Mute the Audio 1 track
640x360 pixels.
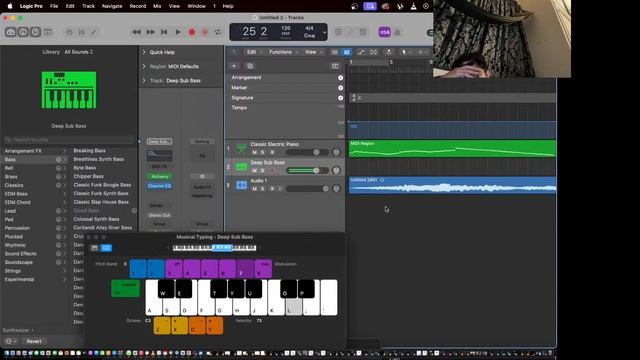pyautogui.click(x=254, y=189)
